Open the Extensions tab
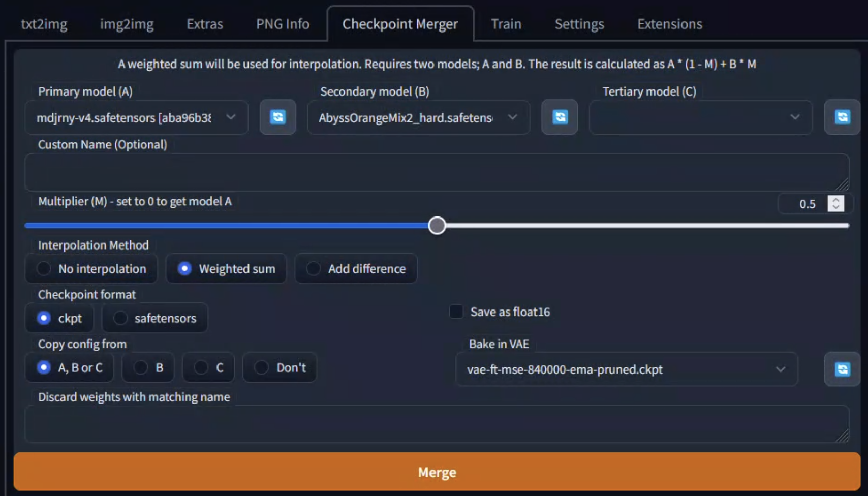 [x=669, y=24]
